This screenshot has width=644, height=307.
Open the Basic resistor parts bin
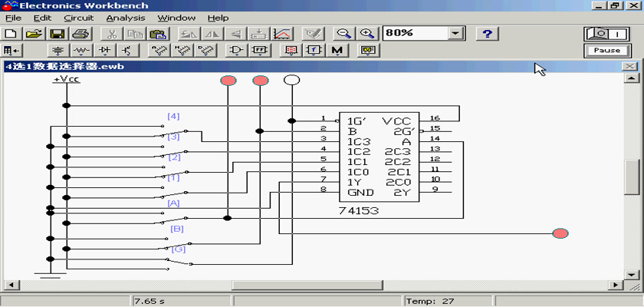82,50
